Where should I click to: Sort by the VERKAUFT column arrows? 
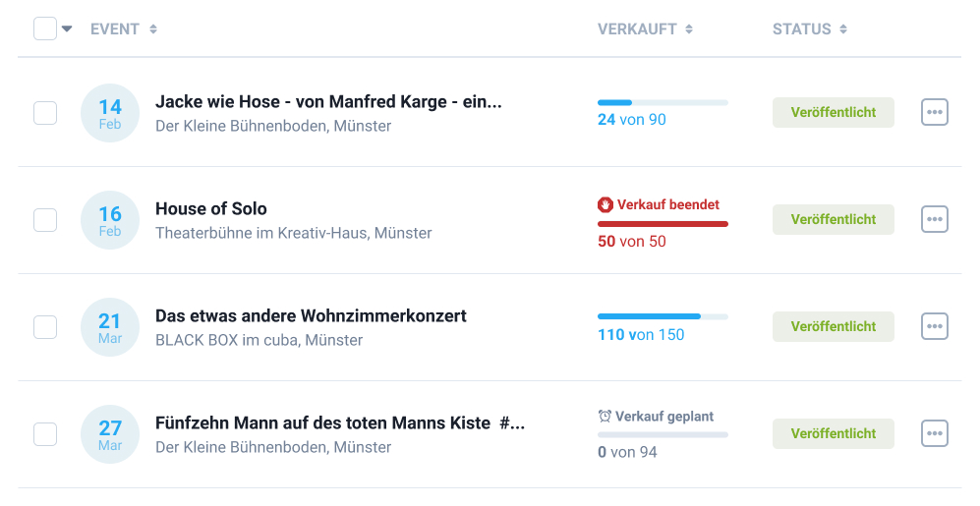[x=689, y=29]
